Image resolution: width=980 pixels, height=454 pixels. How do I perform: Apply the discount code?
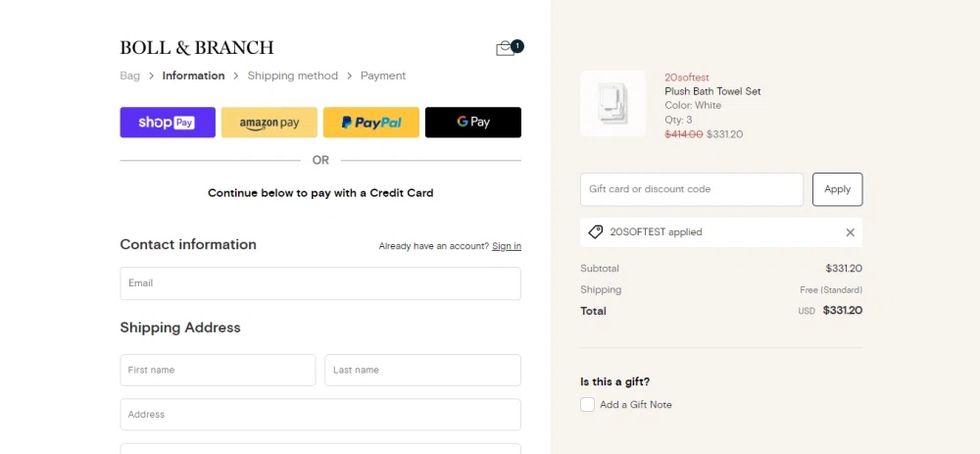837,189
